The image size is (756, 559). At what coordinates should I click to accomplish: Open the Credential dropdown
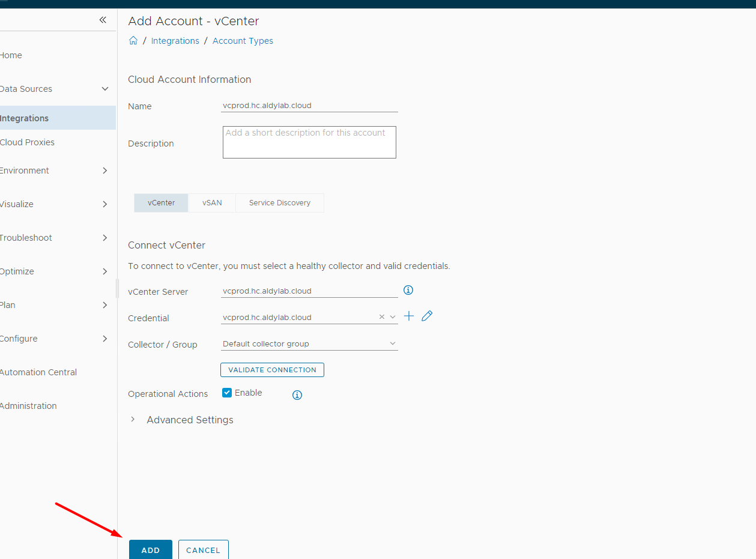click(393, 317)
